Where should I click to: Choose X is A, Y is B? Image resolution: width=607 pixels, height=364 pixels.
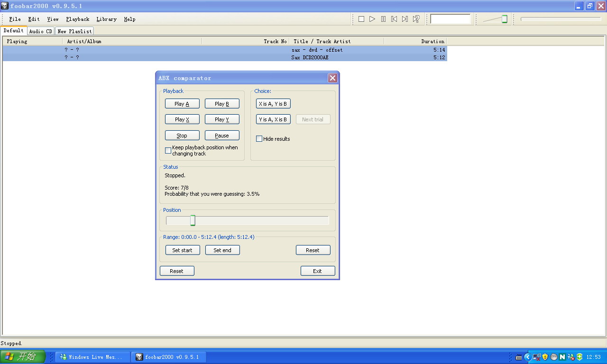click(273, 104)
